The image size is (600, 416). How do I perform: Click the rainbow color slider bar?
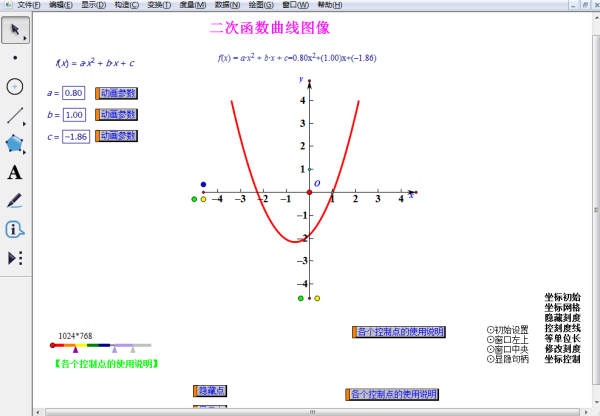100,345
